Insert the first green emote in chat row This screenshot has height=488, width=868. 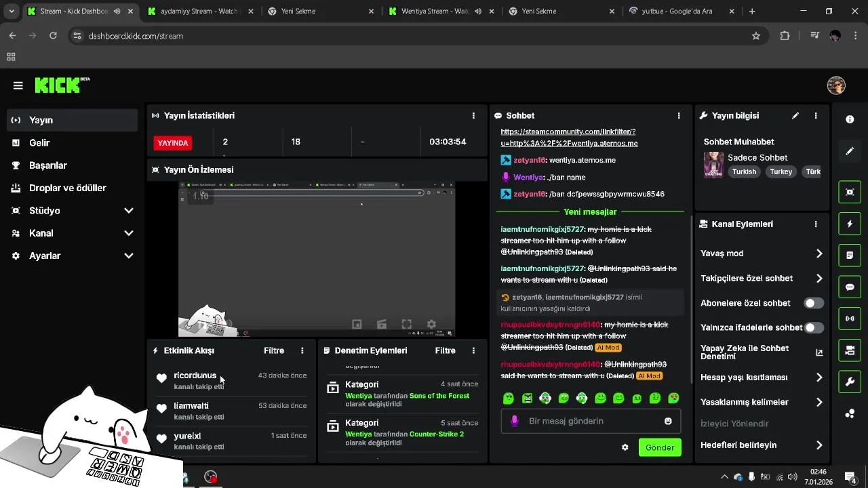509,399
